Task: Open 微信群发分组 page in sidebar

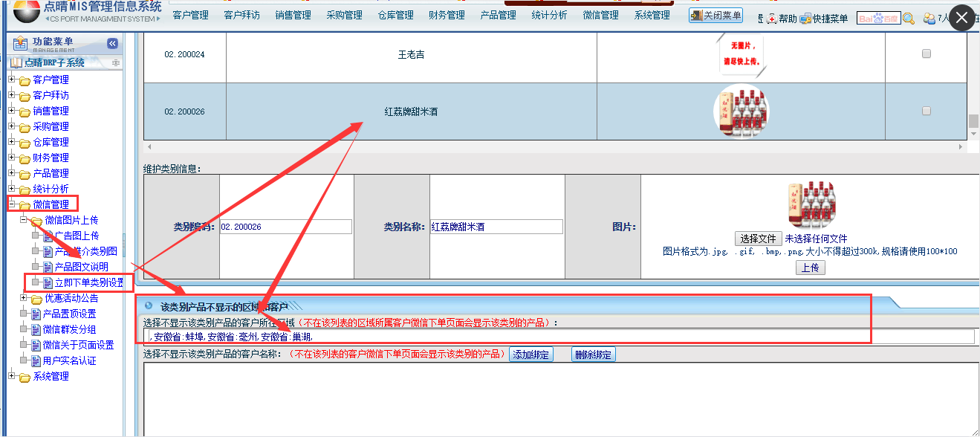Action: pyautogui.click(x=69, y=329)
